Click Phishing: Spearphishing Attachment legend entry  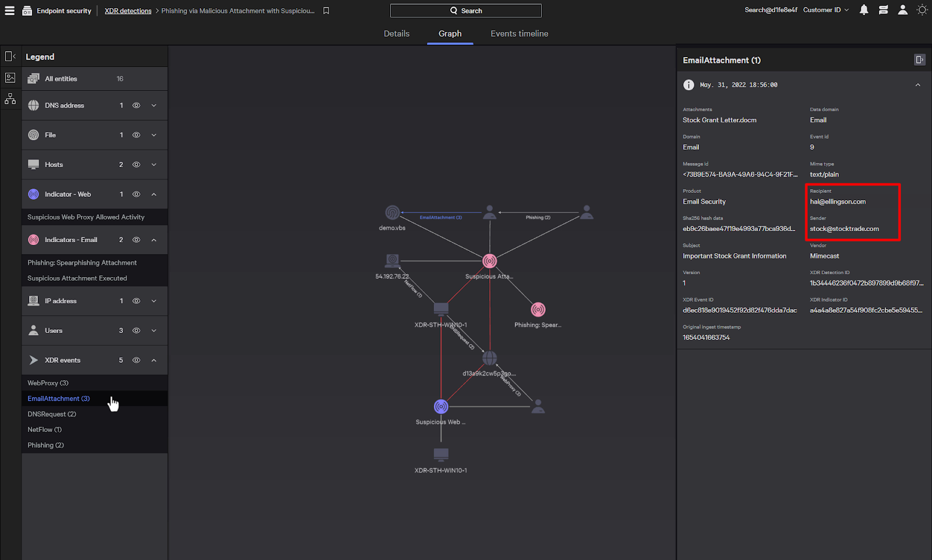[82, 263]
